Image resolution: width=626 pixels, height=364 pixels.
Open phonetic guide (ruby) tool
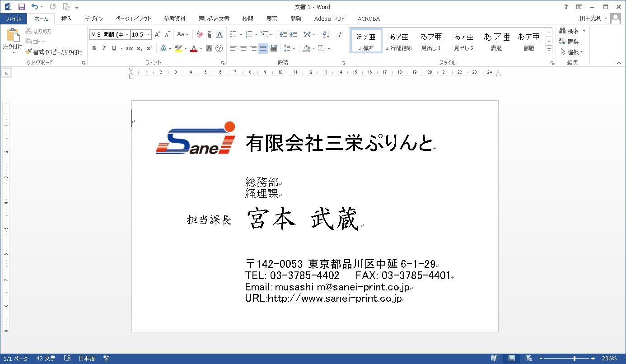pos(210,34)
